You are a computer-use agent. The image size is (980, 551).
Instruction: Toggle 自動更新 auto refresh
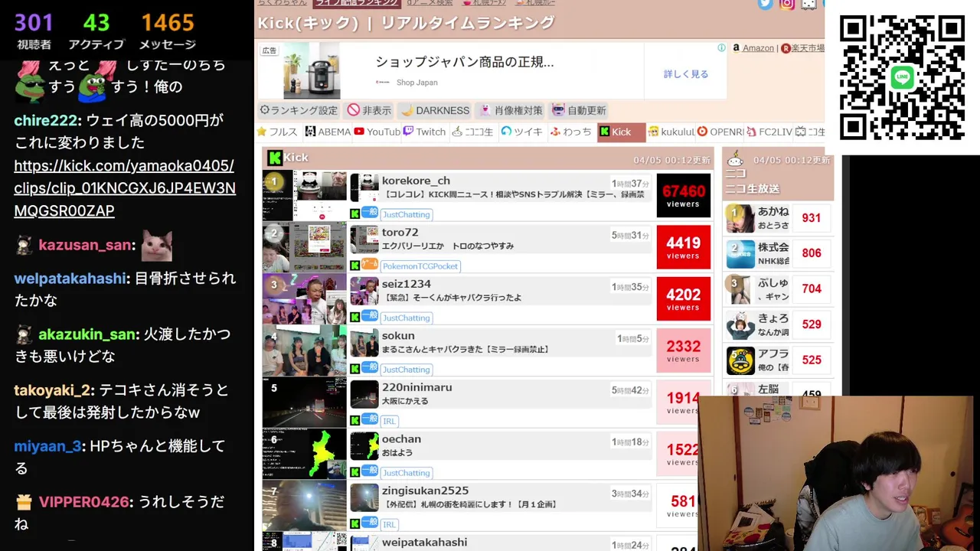coord(579,110)
